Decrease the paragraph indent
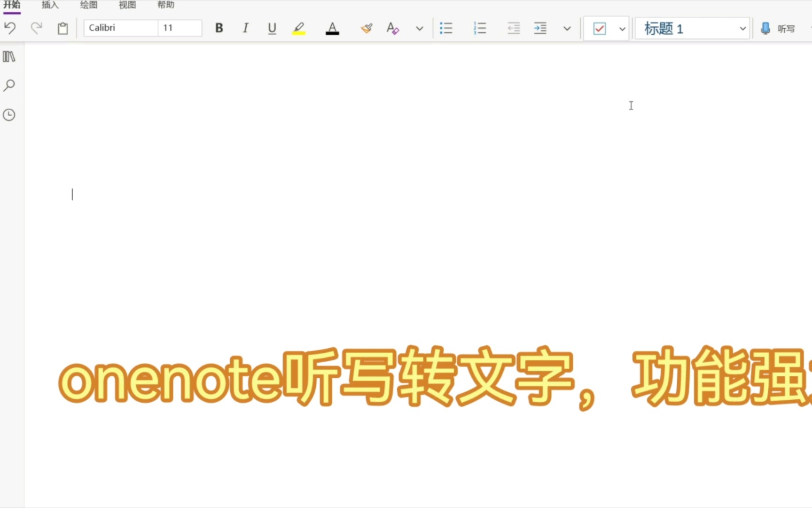The height and width of the screenshot is (508, 812). [514, 28]
